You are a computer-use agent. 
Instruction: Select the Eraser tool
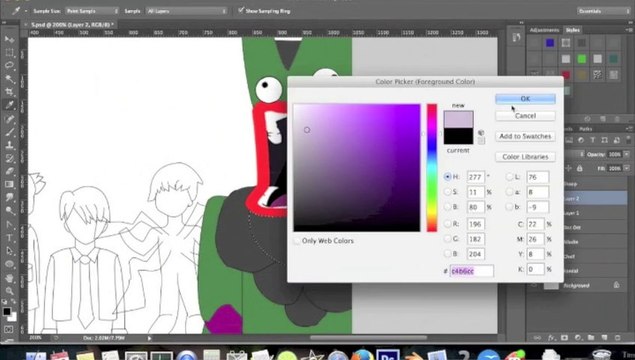tap(9, 171)
